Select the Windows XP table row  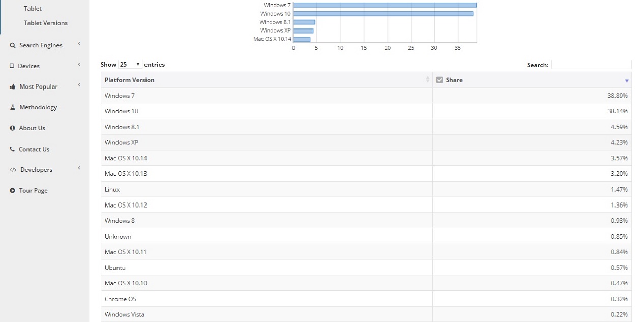[x=366, y=142]
